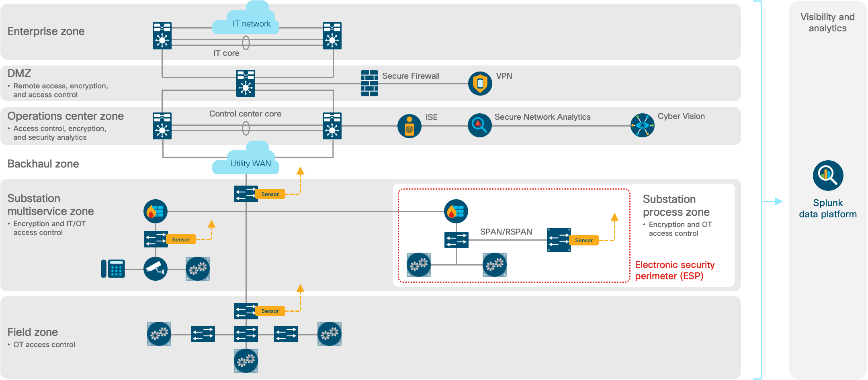
Task: Click the IT network cloud
Action: coord(246,18)
